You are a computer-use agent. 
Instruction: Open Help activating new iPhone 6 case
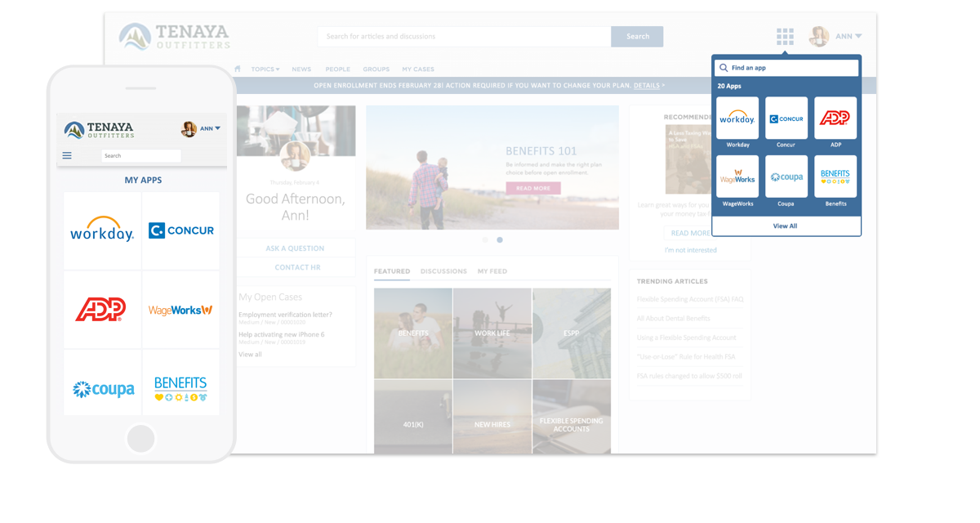click(282, 334)
